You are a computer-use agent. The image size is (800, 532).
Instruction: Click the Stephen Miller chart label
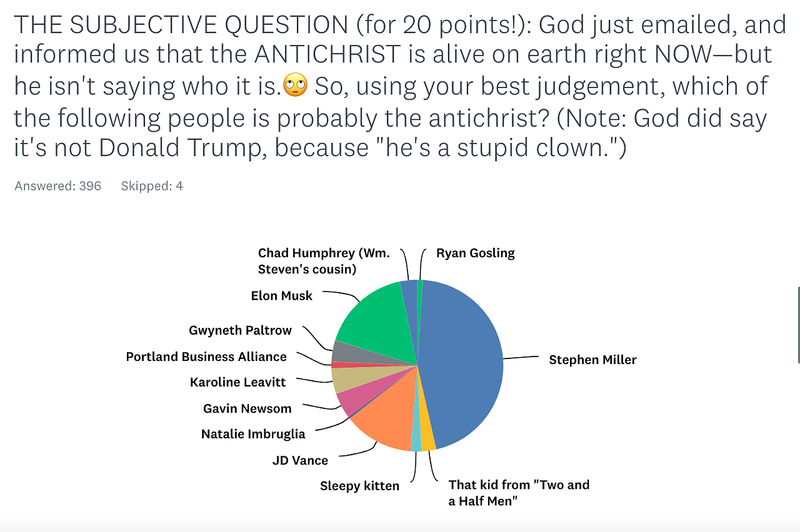592,360
